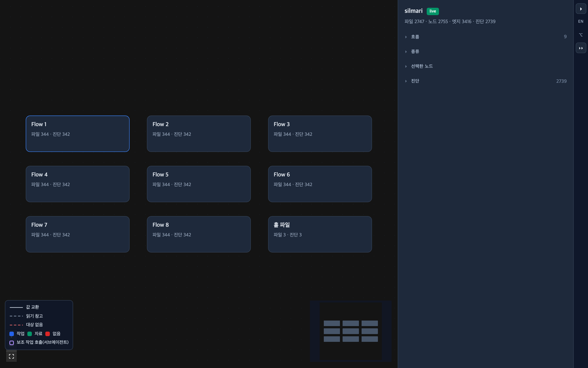Click the blue 작업 color swatch in the legend
Screen dimensions: 588x368
[12, 334]
